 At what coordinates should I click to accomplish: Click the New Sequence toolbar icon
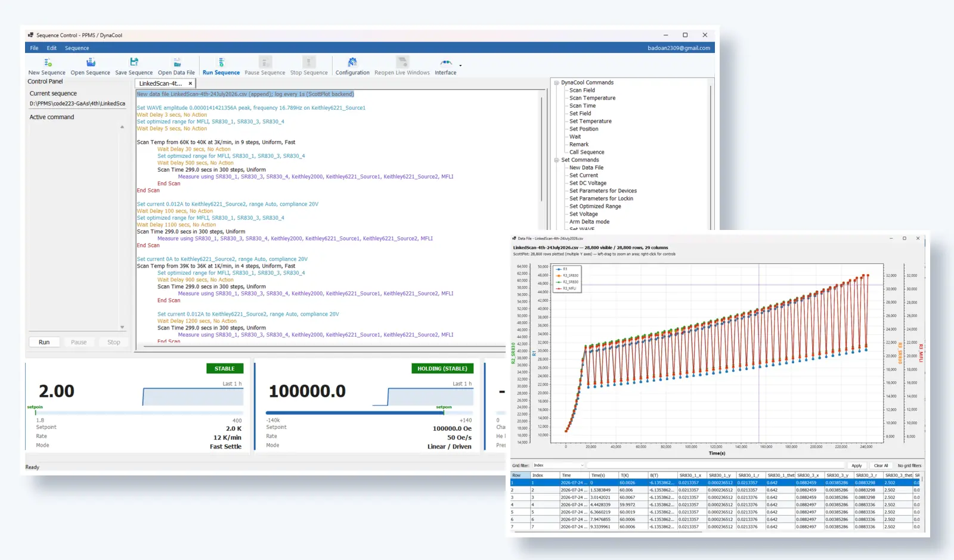pyautogui.click(x=47, y=63)
